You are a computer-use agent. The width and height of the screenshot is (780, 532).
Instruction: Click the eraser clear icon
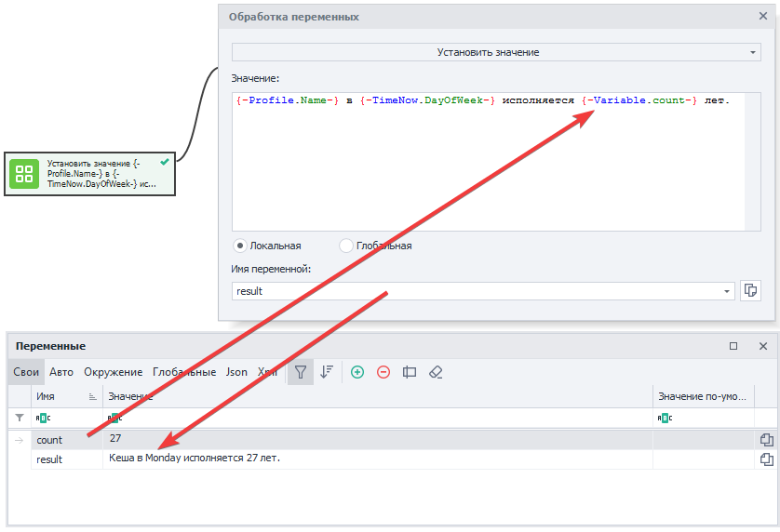click(435, 372)
